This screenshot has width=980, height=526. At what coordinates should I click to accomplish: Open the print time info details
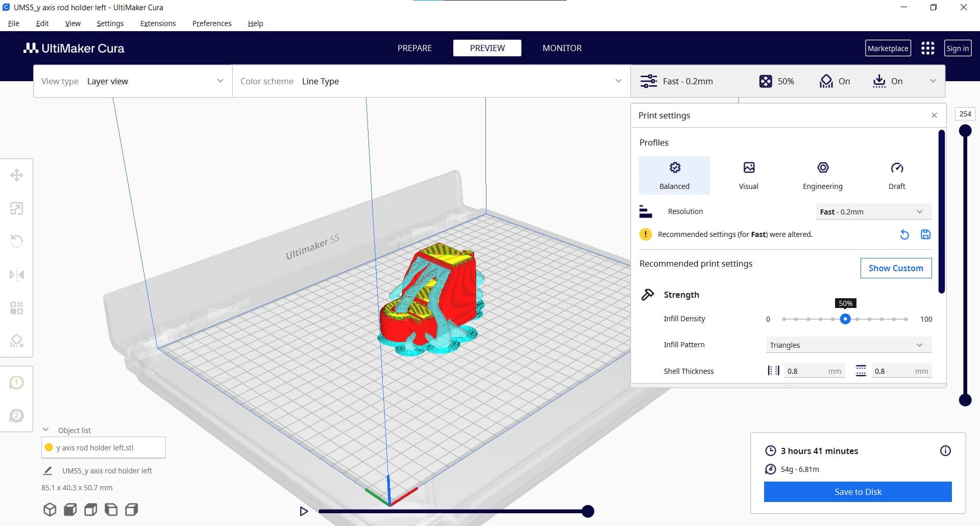click(x=945, y=450)
